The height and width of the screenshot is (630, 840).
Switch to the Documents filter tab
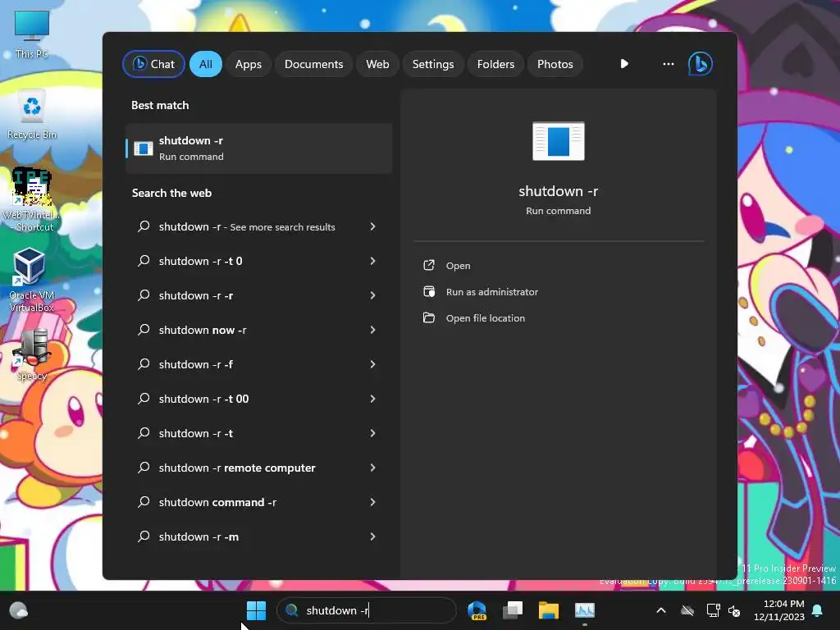pyautogui.click(x=313, y=64)
